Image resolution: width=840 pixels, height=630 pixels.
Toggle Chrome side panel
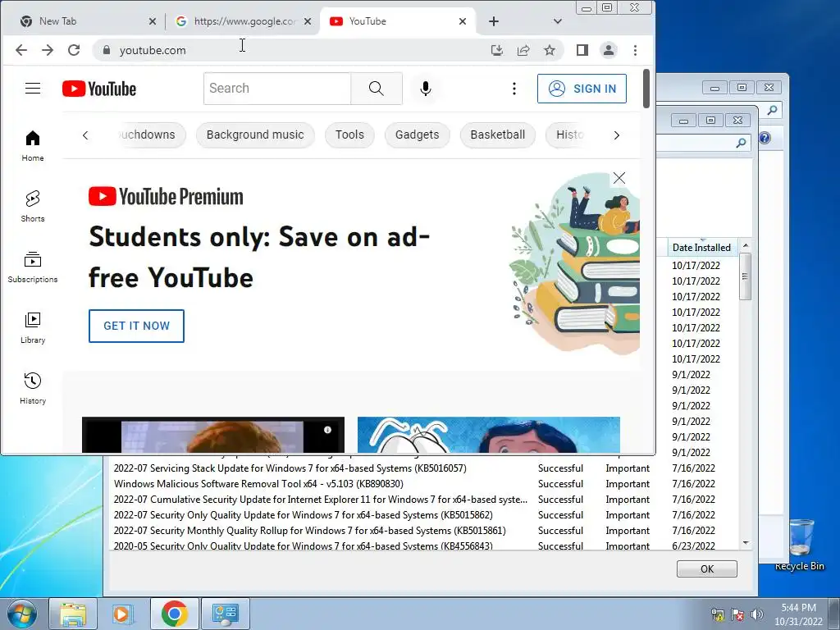(582, 50)
